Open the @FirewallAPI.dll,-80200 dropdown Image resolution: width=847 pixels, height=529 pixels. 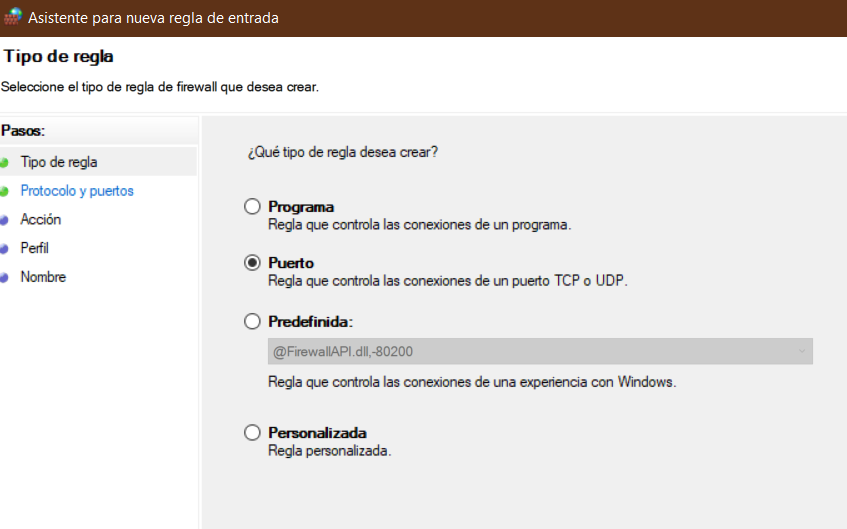point(540,351)
